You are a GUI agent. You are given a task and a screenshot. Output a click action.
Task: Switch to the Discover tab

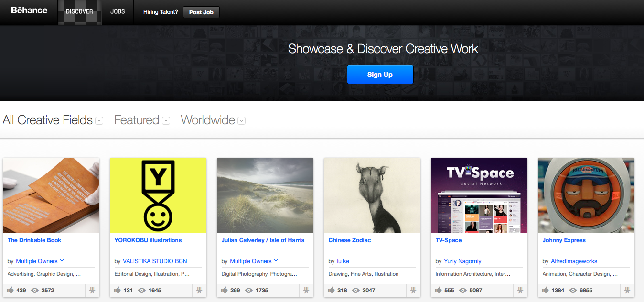click(x=79, y=11)
